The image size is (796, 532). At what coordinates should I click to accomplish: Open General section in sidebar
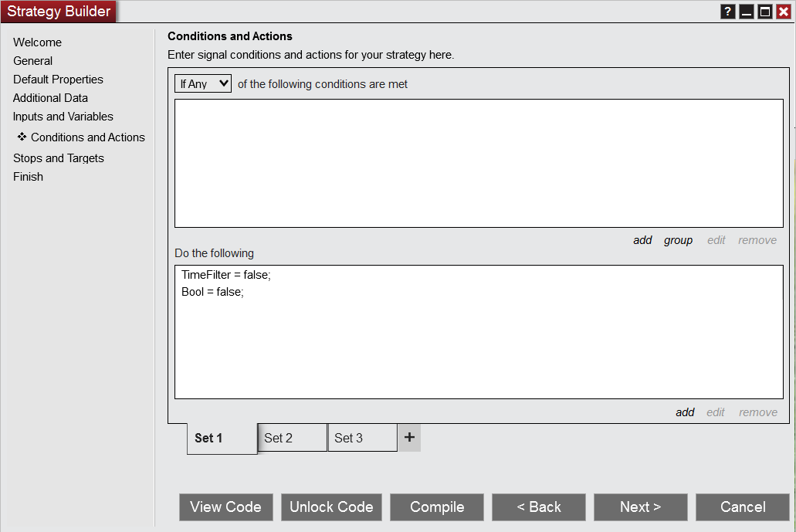[x=33, y=61]
